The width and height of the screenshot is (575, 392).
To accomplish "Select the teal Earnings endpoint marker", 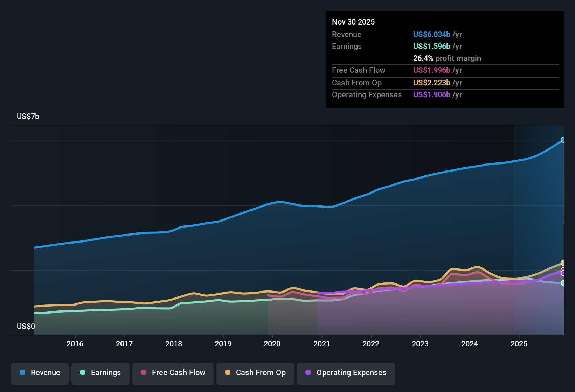I will [x=563, y=283].
